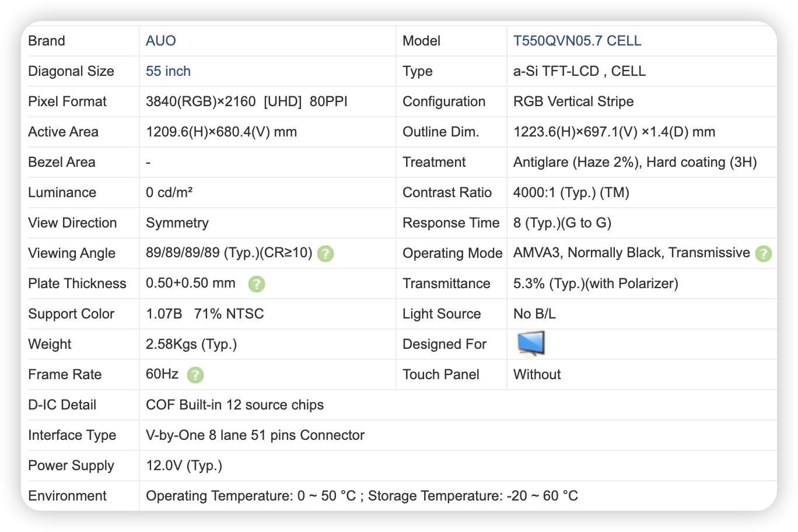Click the 0.50+0.50 mm plate thickness

191,283
